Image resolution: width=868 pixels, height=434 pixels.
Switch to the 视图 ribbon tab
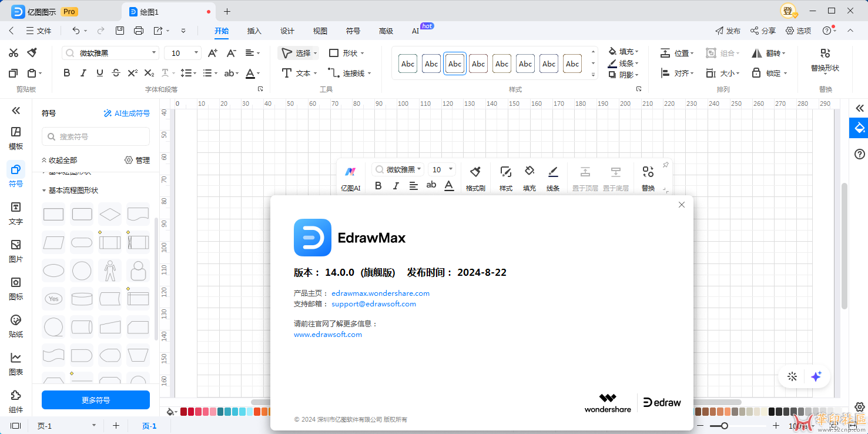tap(320, 31)
